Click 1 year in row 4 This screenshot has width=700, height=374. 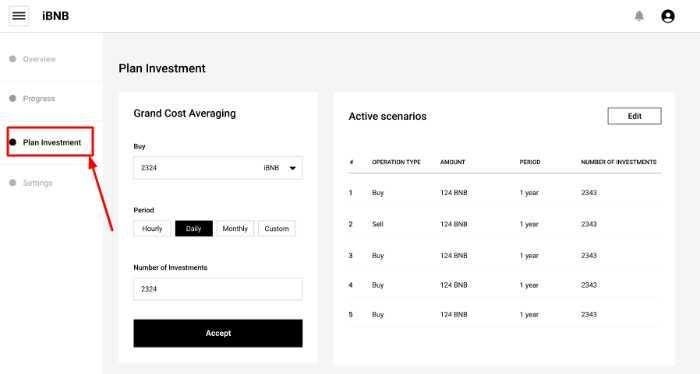[529, 285]
